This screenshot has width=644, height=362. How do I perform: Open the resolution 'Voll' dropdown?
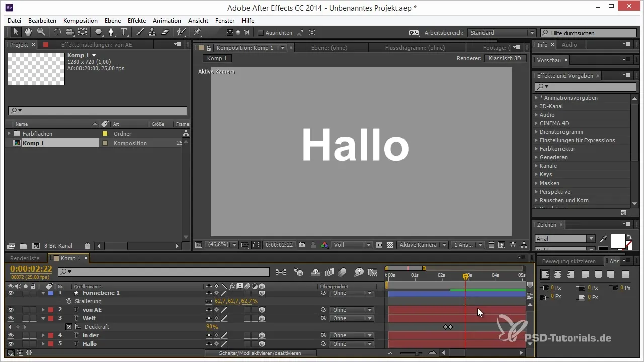point(352,245)
